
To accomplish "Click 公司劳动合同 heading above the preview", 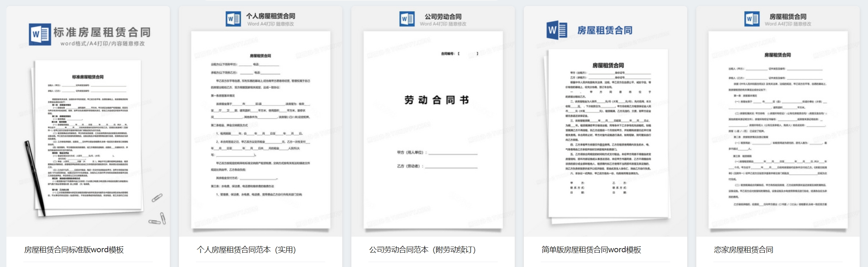I will coord(443,17).
